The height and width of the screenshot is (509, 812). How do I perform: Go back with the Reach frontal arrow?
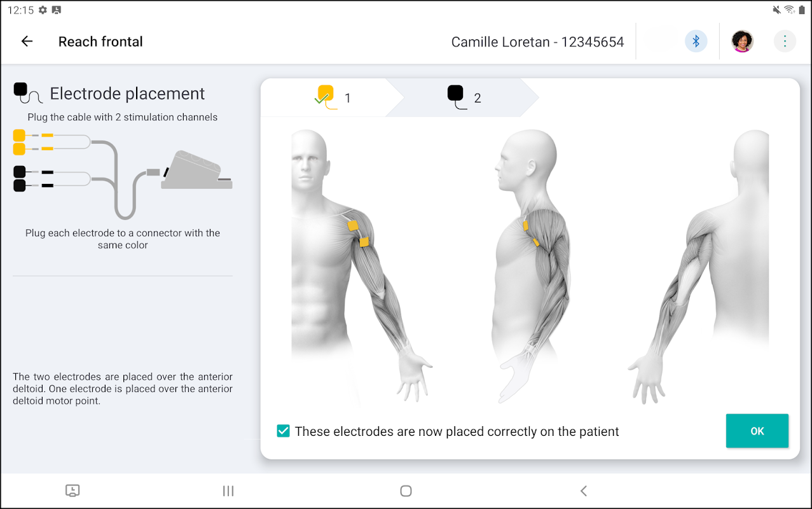27,41
